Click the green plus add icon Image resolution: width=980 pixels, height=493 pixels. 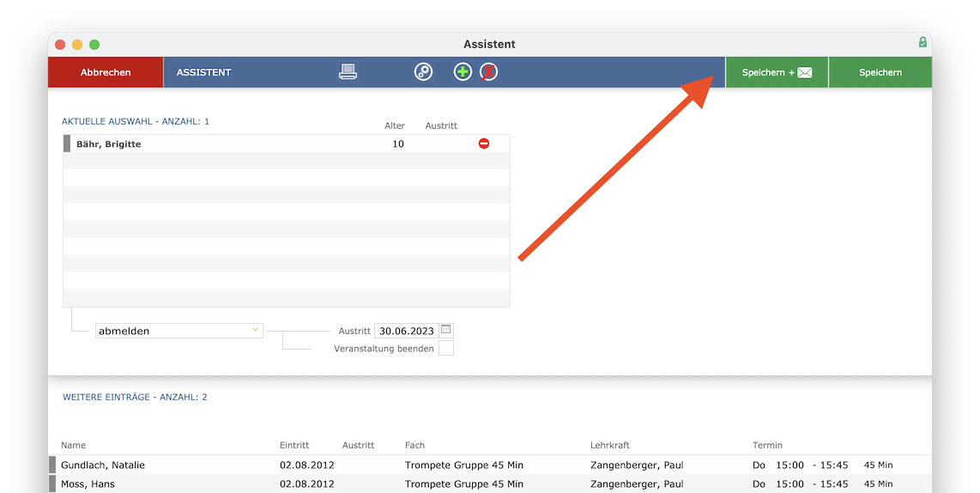tap(463, 72)
